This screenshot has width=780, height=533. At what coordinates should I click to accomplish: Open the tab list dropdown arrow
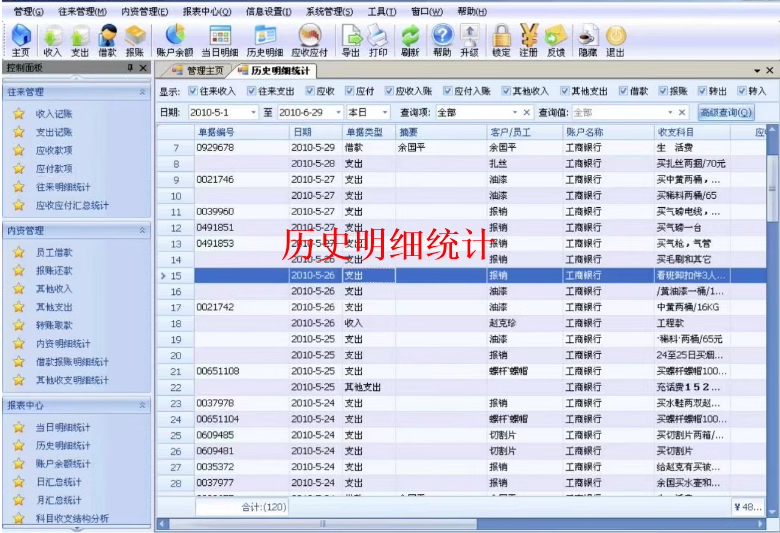[x=757, y=71]
